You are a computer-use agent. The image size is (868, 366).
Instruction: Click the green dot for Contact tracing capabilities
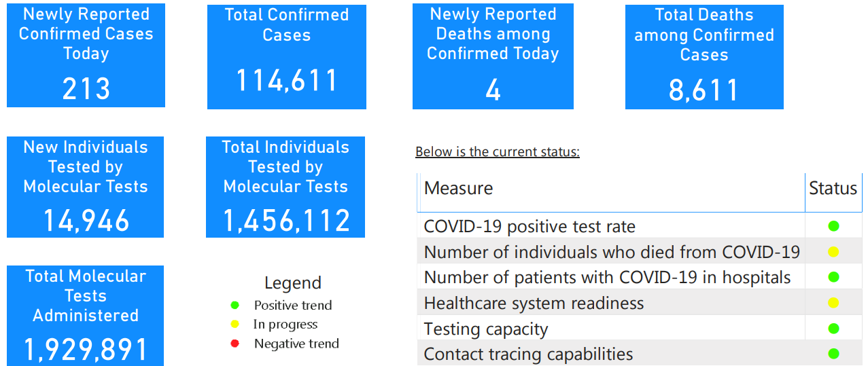pos(833,354)
